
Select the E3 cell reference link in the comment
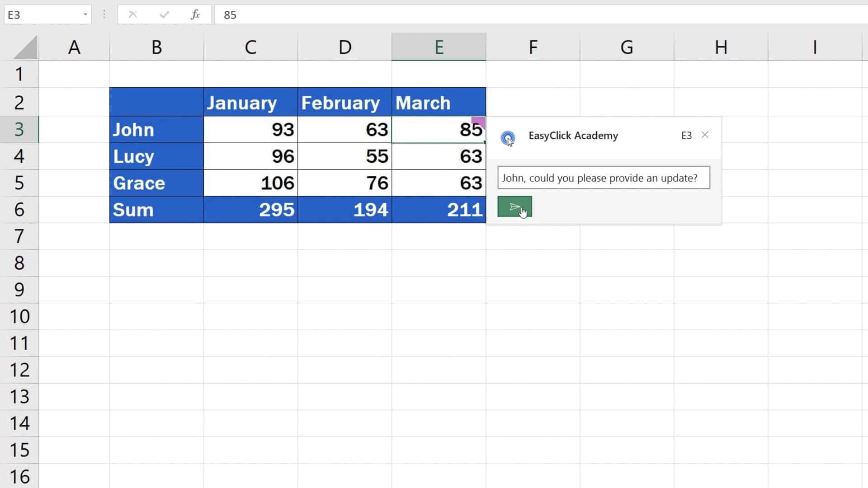pyautogui.click(x=686, y=135)
